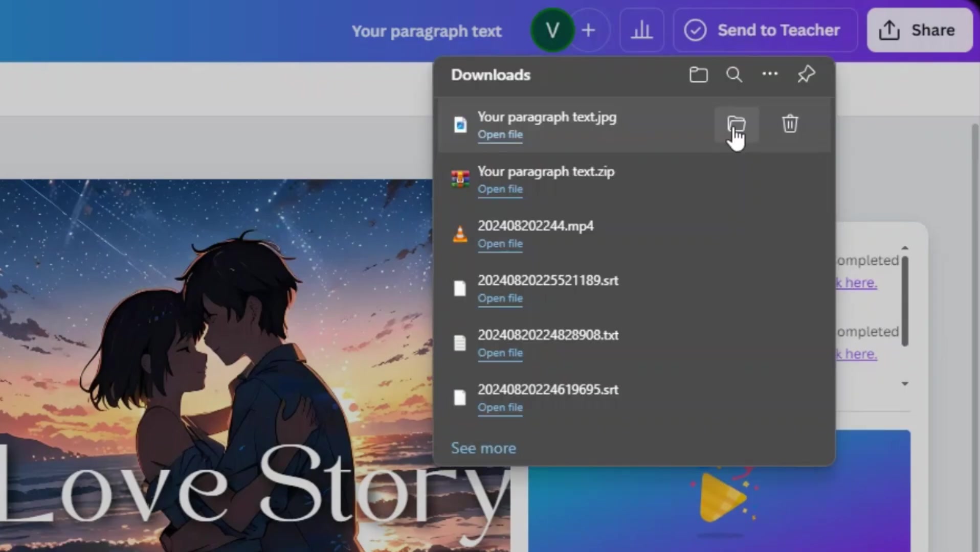Show Your paragraph text.jpg in folder
Screen dimensions: 980x552
point(737,124)
